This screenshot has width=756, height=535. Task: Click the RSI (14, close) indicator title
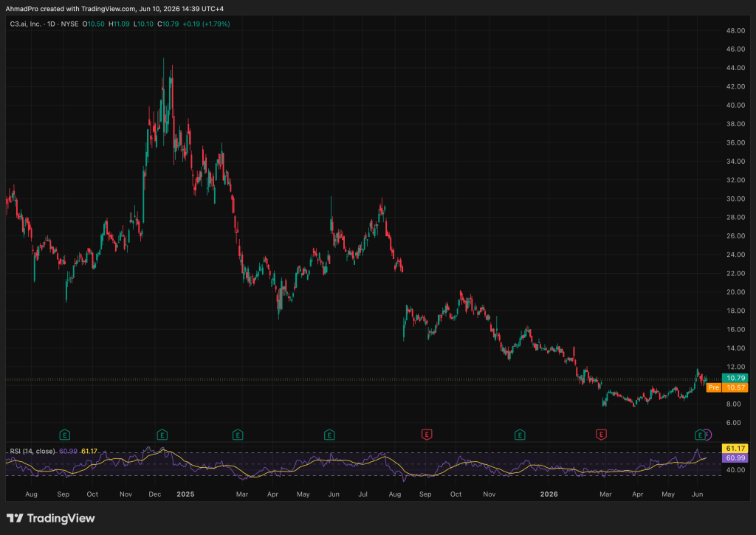[x=32, y=451]
